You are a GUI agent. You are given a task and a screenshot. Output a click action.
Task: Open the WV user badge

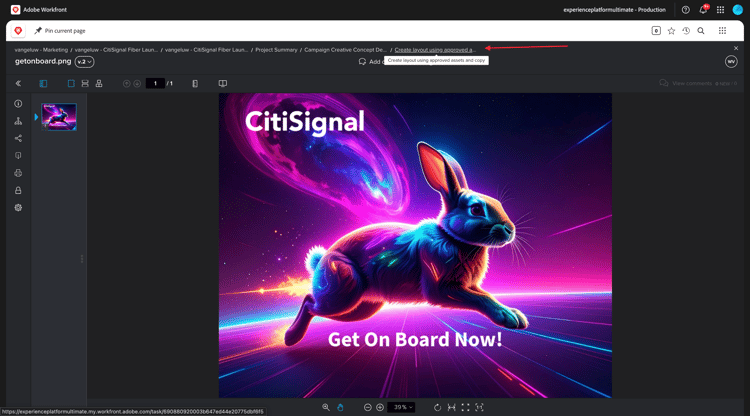731,62
